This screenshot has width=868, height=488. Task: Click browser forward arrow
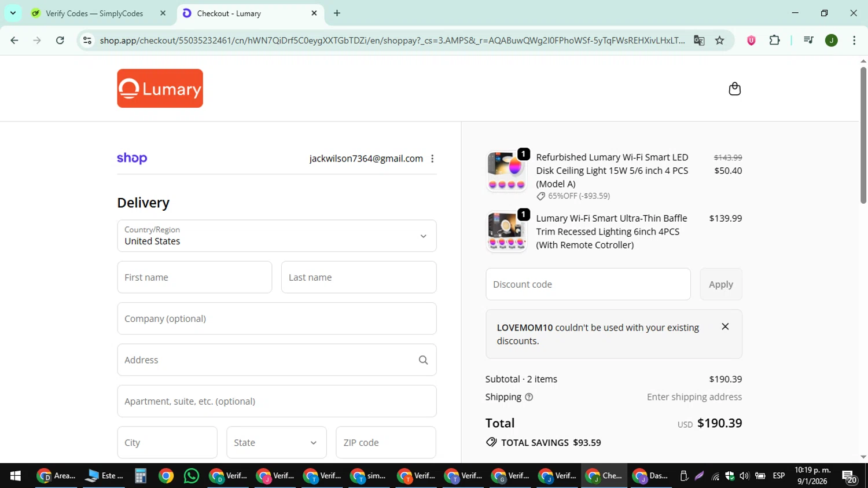coord(37,41)
